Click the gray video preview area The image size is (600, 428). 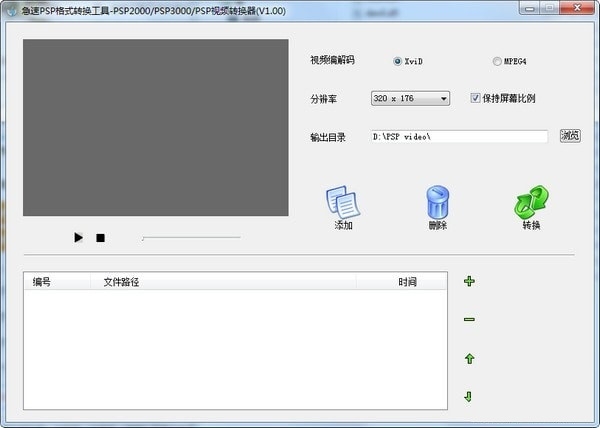[156, 127]
